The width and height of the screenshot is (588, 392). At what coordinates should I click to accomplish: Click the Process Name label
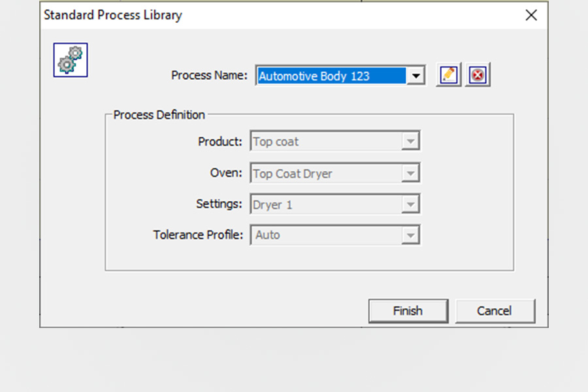click(209, 75)
